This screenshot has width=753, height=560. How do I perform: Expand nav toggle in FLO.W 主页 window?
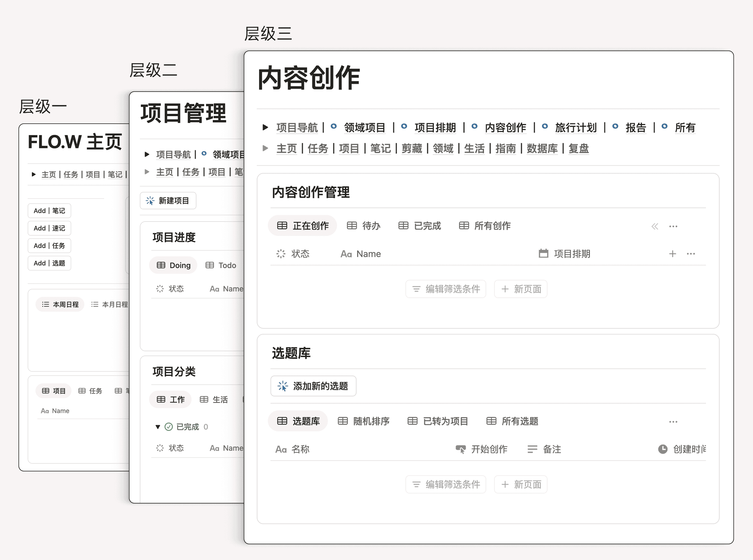click(33, 174)
